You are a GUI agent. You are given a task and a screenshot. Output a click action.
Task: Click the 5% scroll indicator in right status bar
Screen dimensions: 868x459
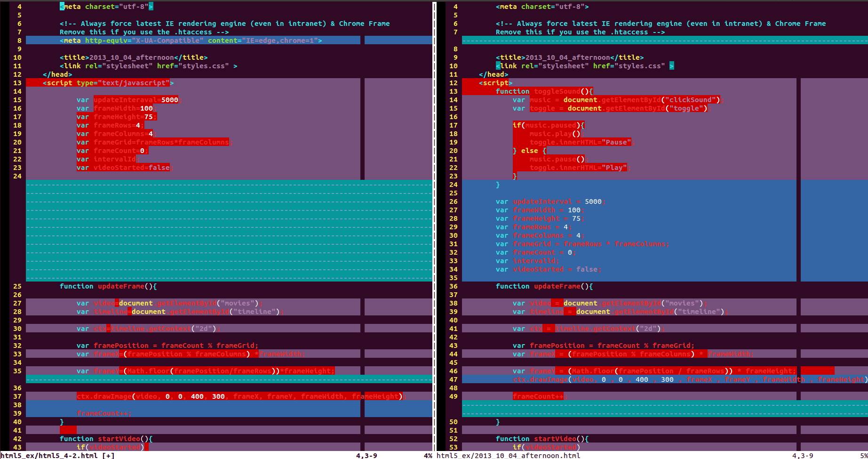[864, 455]
